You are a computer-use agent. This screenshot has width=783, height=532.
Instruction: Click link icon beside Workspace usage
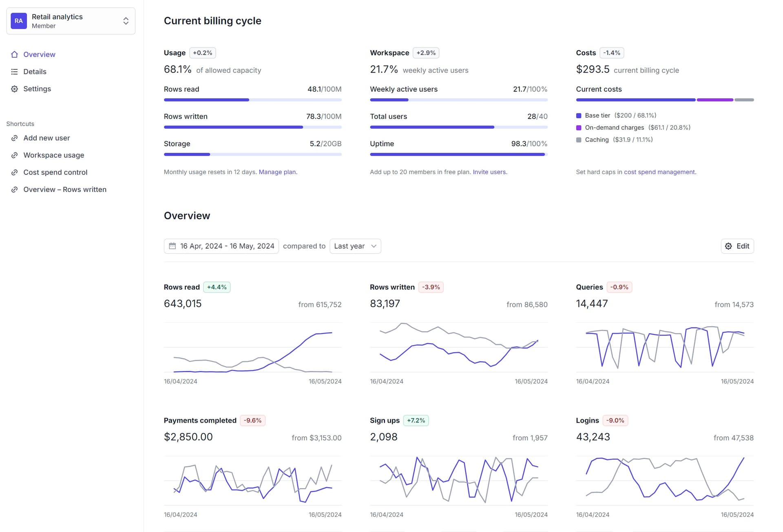(x=15, y=155)
